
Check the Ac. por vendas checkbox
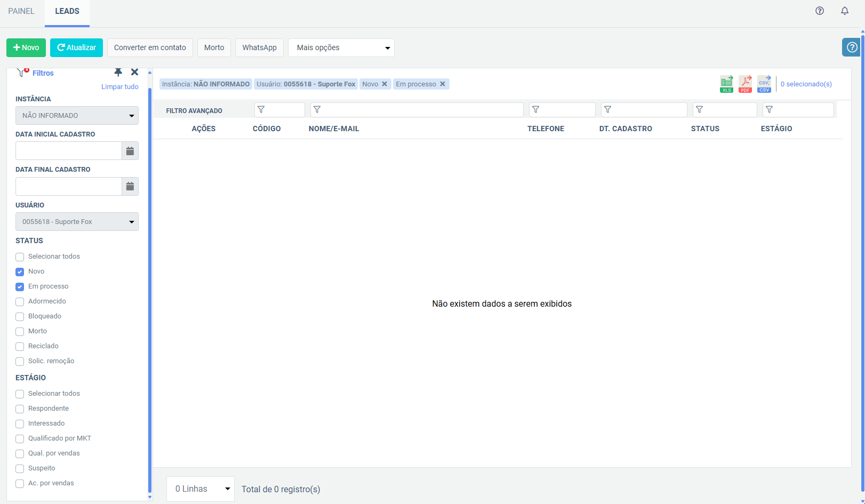click(x=20, y=484)
